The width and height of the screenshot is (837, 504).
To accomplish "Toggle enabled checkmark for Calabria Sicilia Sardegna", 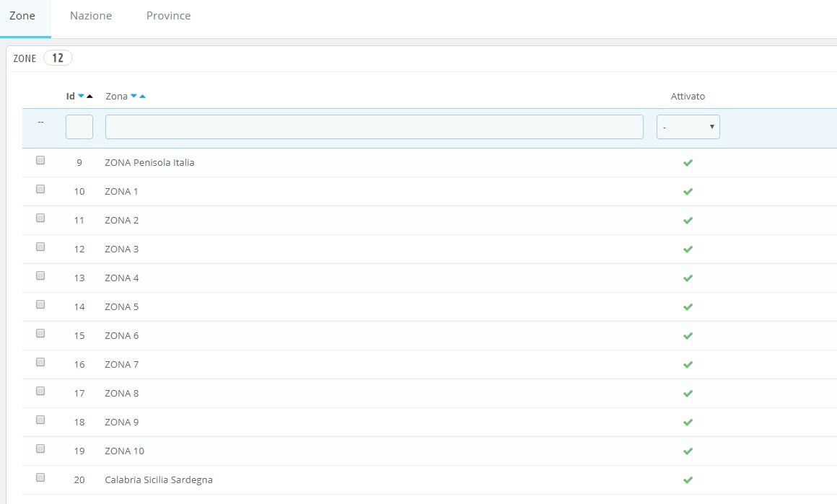I will pyautogui.click(x=688, y=479).
